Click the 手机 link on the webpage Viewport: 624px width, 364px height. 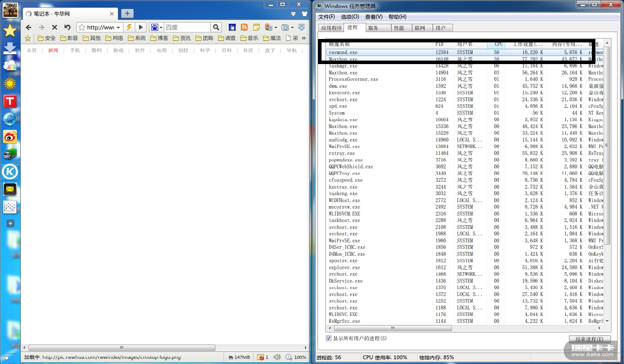point(75,51)
